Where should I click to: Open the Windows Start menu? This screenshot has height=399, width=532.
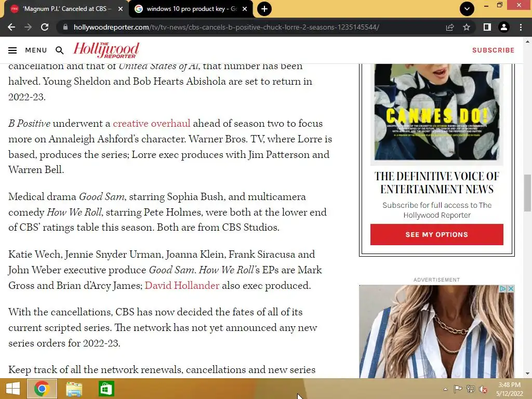pos(13,389)
